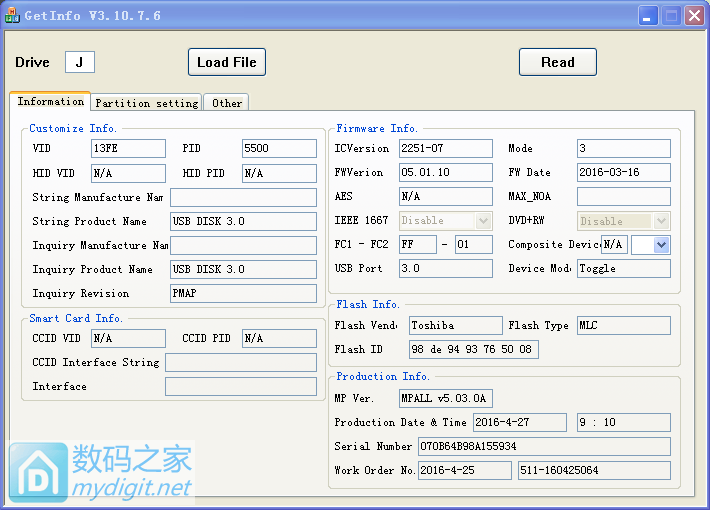Expand the DVD+RW dropdown
Screen dimensions: 710x510
click(x=662, y=221)
